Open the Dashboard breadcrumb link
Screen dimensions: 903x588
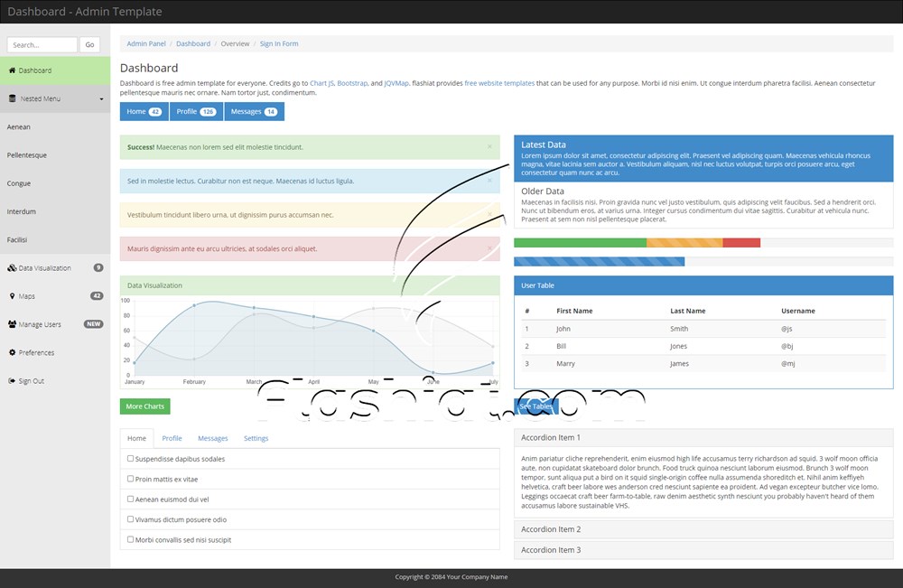pos(193,43)
